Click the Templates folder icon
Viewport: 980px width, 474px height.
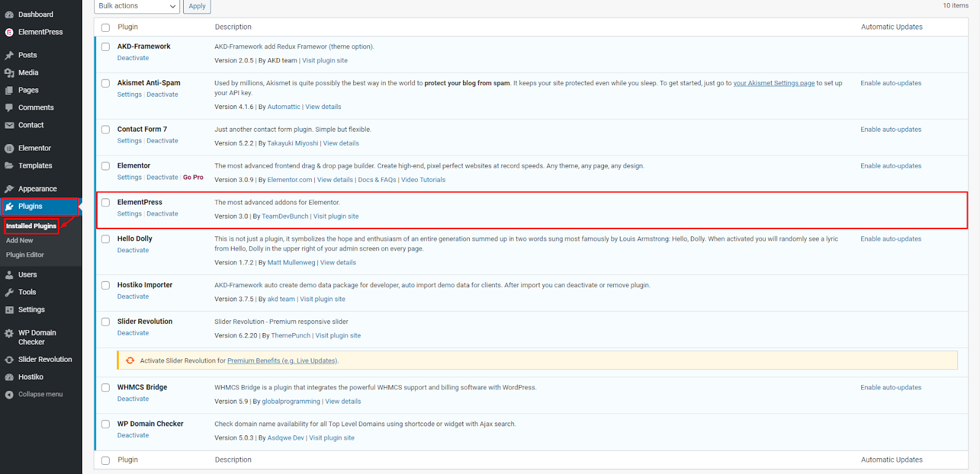(9, 166)
